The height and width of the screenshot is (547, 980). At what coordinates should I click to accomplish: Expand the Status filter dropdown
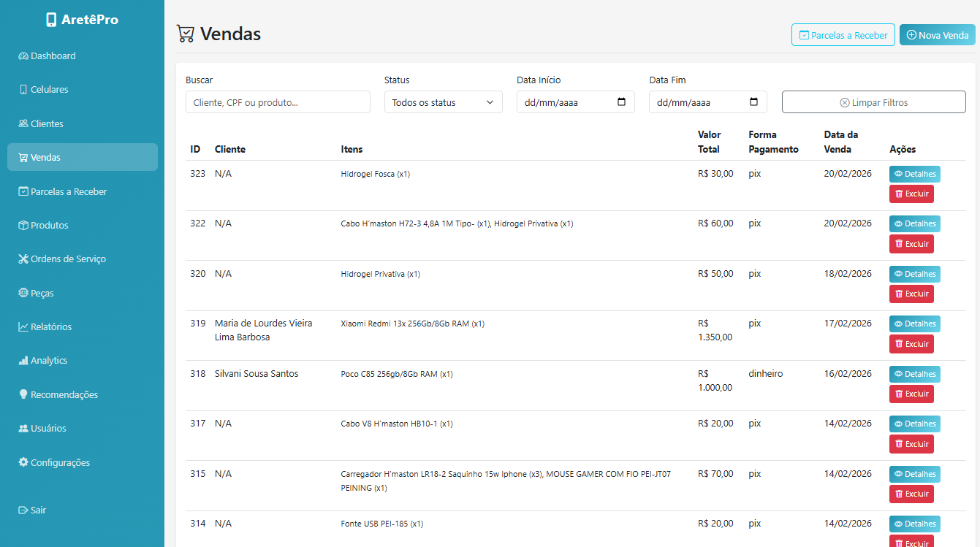coord(443,102)
